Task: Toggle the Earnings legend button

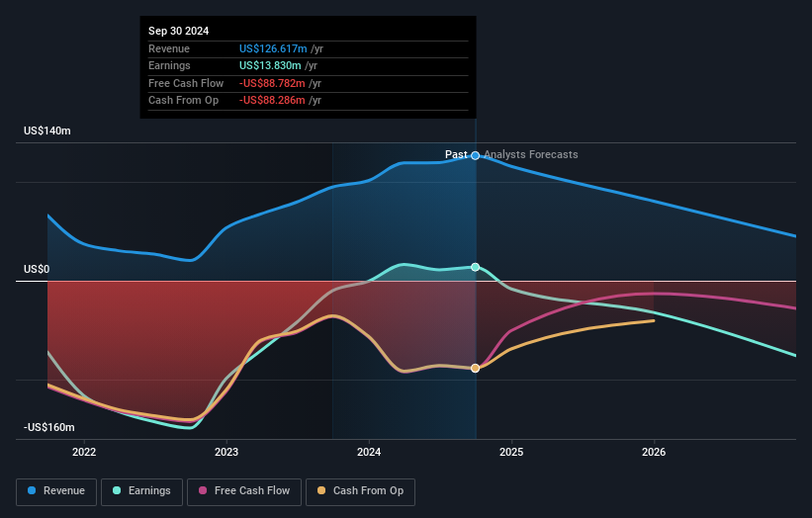Action: (x=141, y=491)
